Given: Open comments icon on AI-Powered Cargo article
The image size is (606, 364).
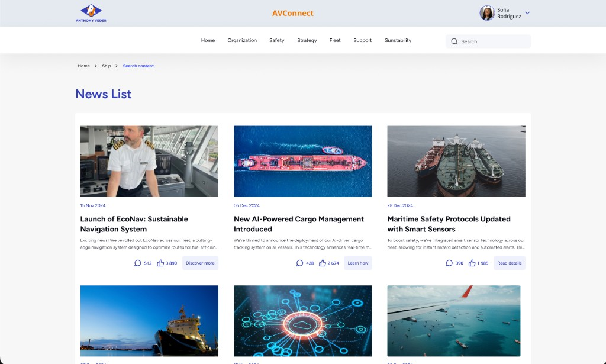Looking at the screenshot, I should click(299, 263).
